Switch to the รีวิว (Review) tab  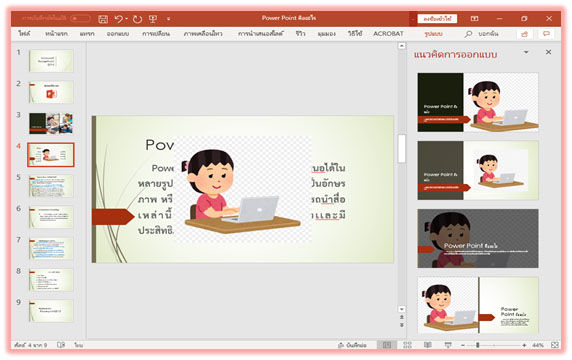(x=300, y=34)
